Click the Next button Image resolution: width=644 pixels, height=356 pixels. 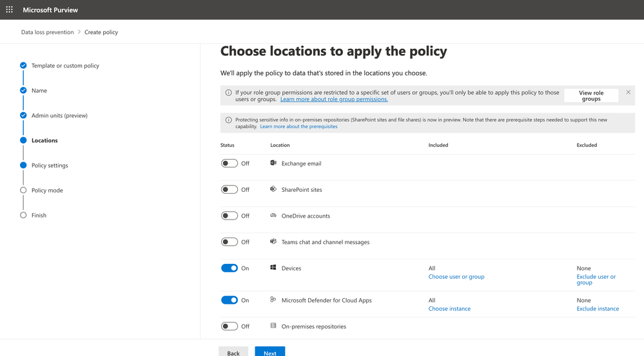point(270,352)
